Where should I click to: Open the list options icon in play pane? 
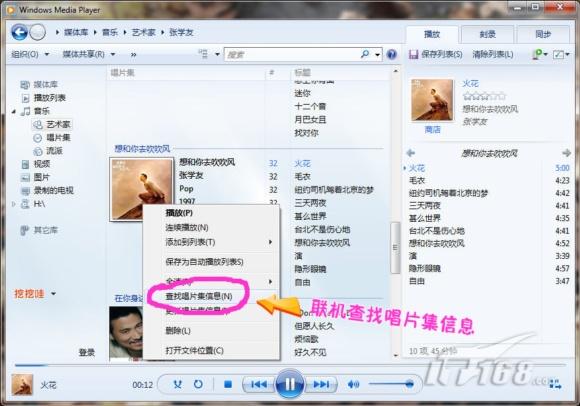point(561,55)
